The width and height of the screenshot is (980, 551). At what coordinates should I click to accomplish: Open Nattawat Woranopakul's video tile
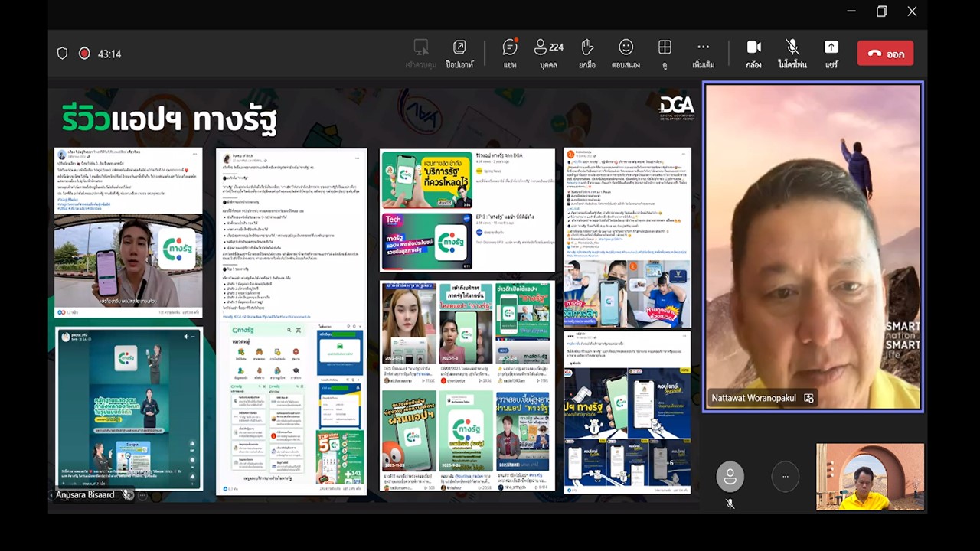[813, 246]
